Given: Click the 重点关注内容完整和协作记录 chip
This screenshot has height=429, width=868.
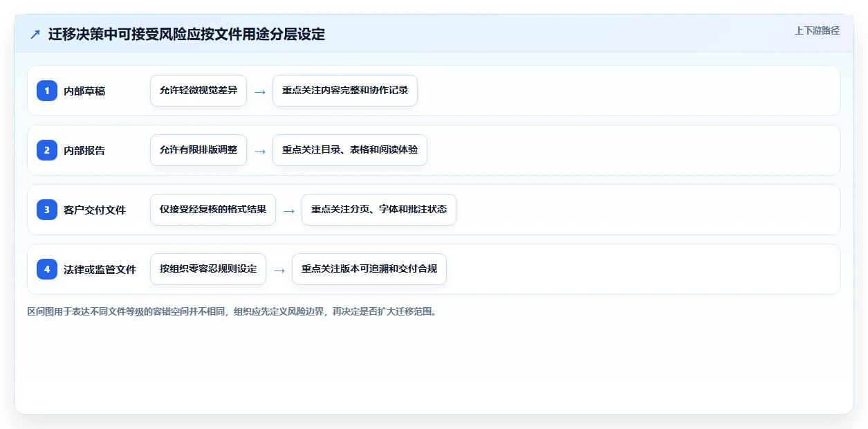Looking at the screenshot, I should [345, 91].
